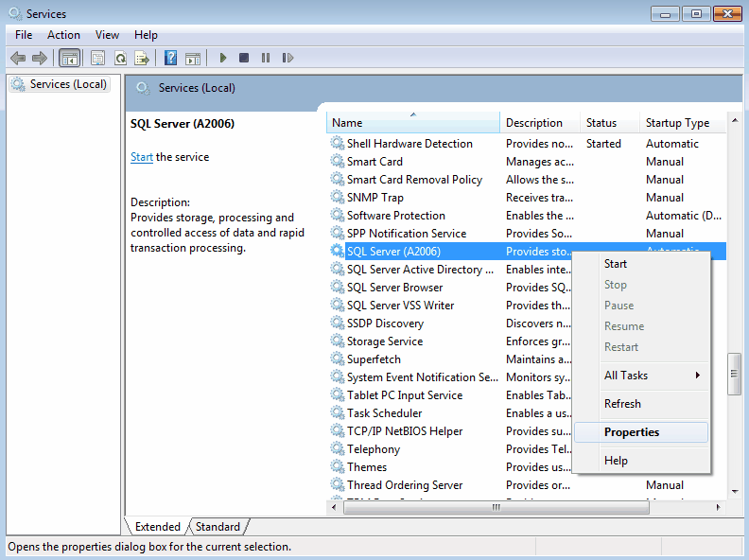This screenshot has height=560, width=749.
Task: Minimize the Services window
Action: [665, 14]
